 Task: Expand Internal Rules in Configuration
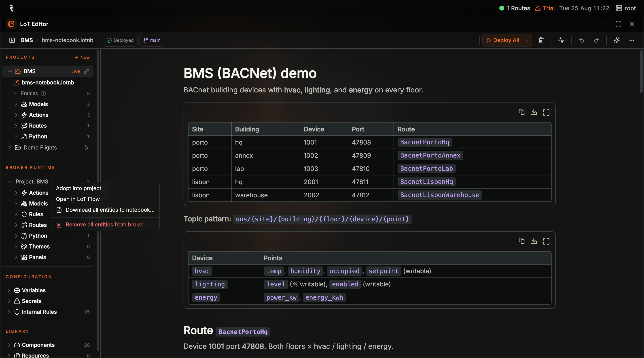9,312
